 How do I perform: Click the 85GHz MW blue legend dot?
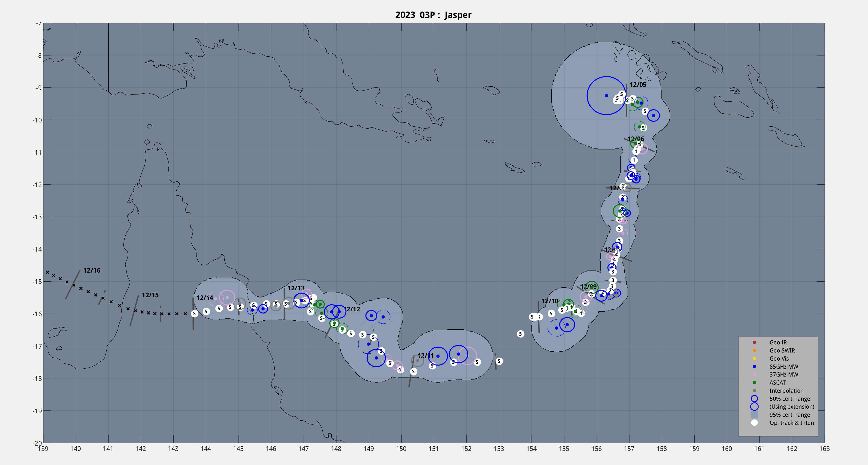point(754,367)
